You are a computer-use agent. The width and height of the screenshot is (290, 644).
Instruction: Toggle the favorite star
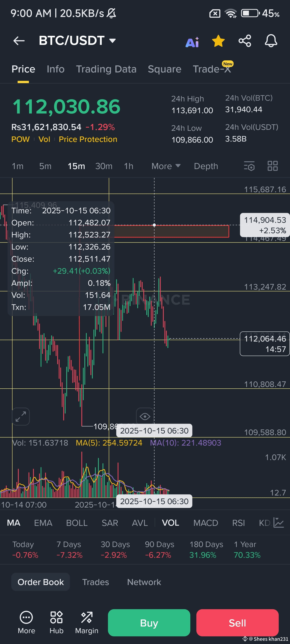[218, 41]
